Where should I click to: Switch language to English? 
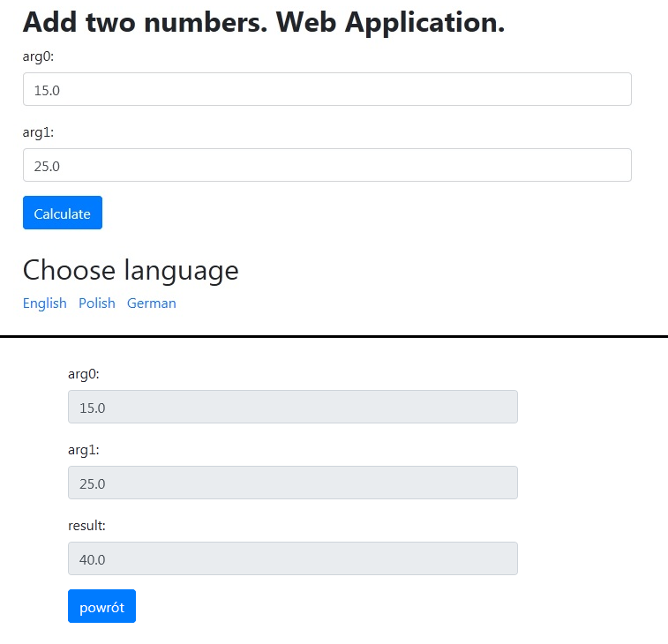pos(45,303)
